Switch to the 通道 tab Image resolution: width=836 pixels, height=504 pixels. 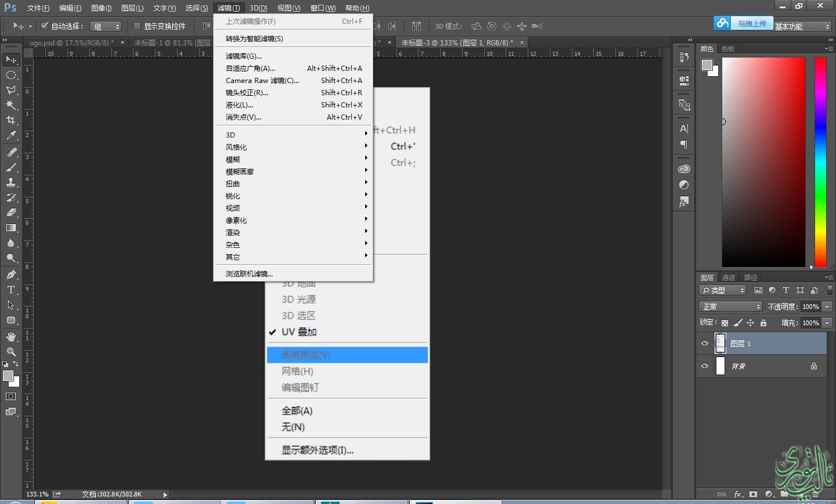[x=729, y=278]
